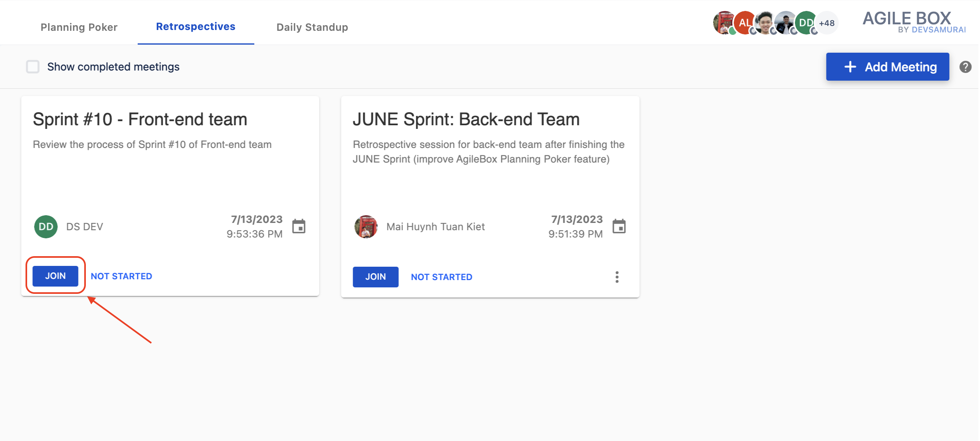Click first photo avatar in header
Image resolution: width=980 pixels, height=441 pixels.
[723, 23]
